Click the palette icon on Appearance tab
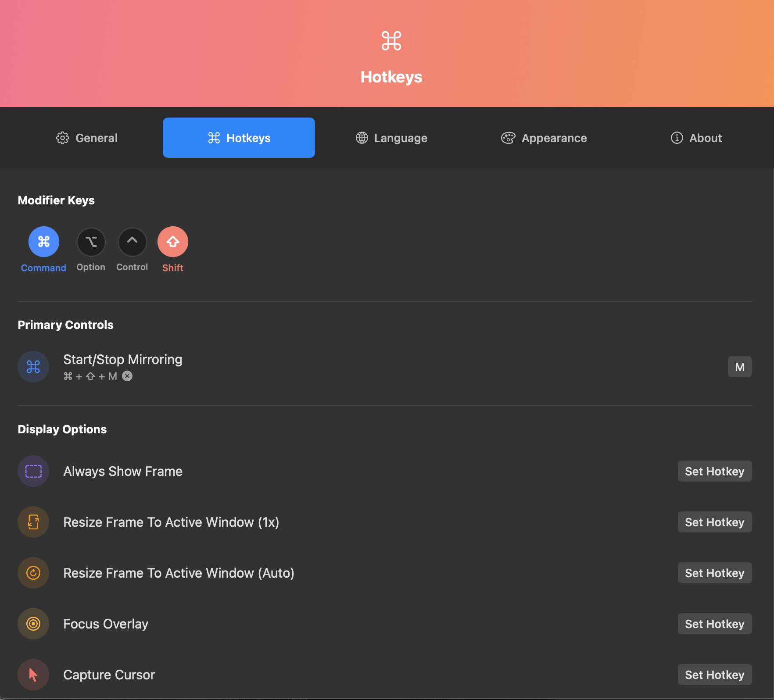Image resolution: width=774 pixels, height=700 pixels. pyautogui.click(x=508, y=138)
